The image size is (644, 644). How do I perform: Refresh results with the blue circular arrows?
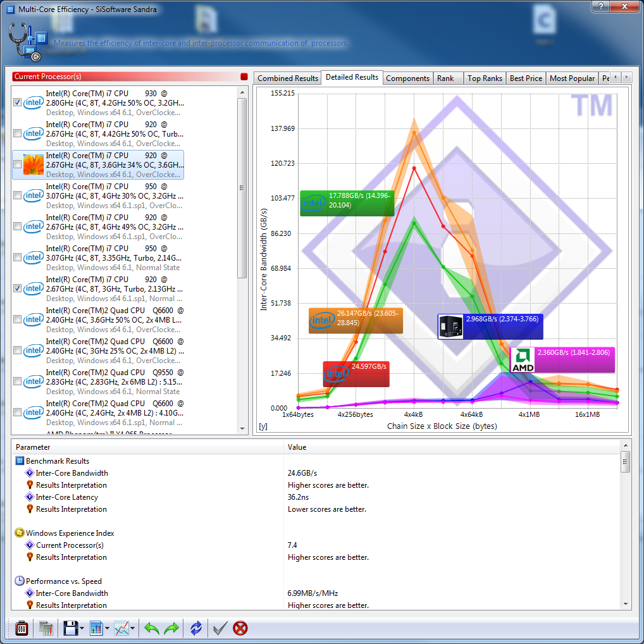(x=196, y=628)
